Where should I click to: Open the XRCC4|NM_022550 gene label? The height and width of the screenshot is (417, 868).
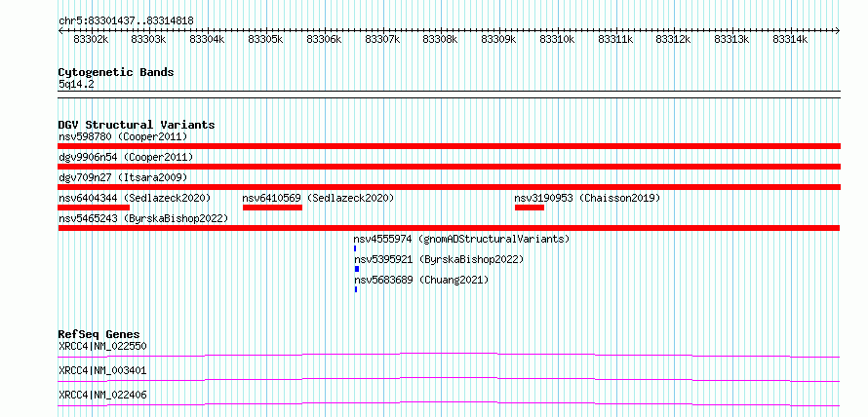(x=102, y=347)
